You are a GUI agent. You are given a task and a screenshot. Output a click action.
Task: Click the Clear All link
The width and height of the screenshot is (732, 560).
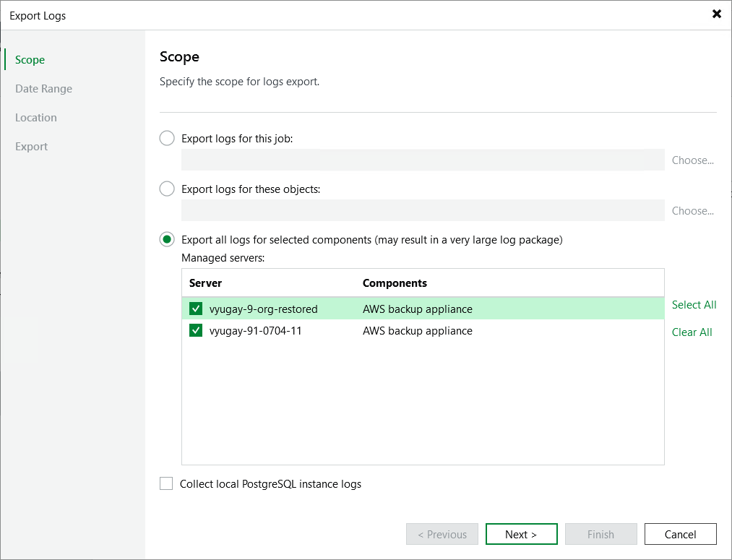[692, 332]
